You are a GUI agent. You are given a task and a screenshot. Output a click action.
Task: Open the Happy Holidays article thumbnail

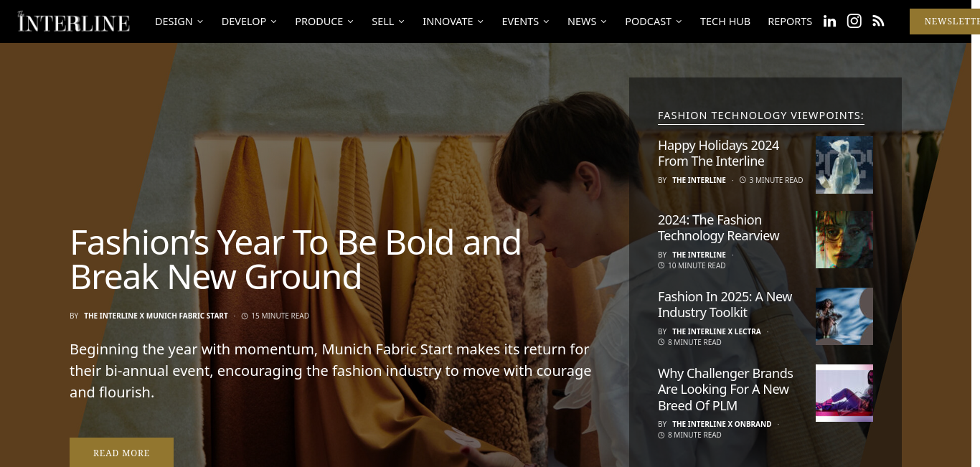(844, 165)
